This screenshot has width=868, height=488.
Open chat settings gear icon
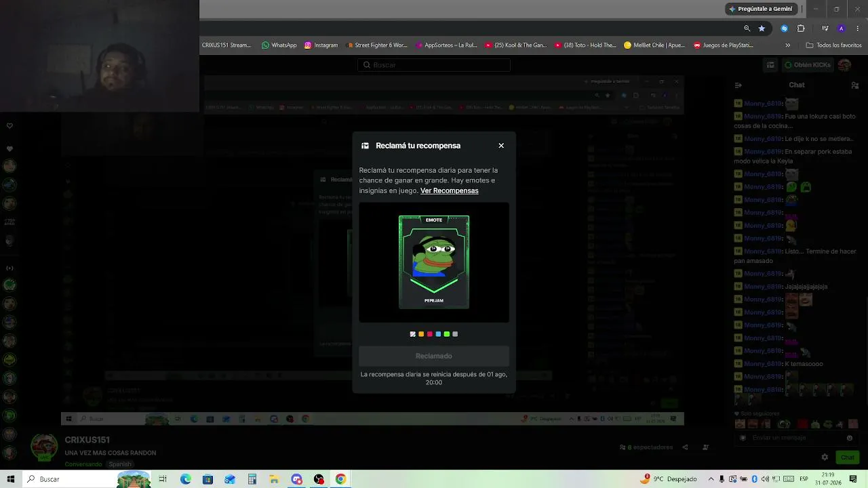tap(825, 457)
